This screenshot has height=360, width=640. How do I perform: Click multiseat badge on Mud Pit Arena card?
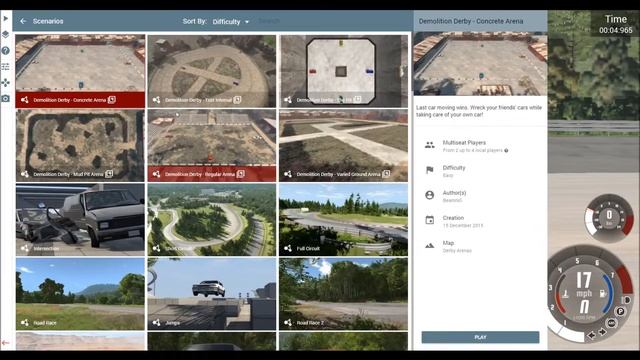click(109, 174)
